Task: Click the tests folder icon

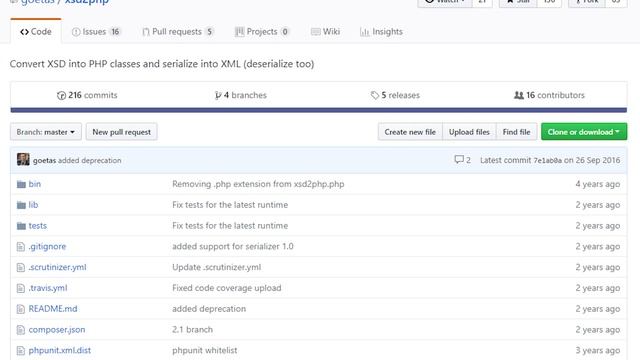Action: 21,226
